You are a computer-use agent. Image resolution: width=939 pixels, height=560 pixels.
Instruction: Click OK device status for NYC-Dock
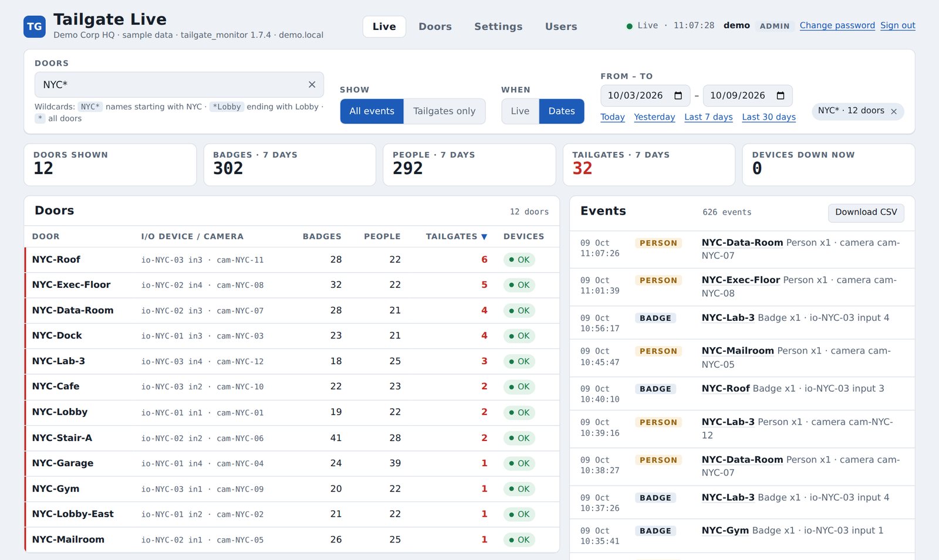tap(519, 336)
